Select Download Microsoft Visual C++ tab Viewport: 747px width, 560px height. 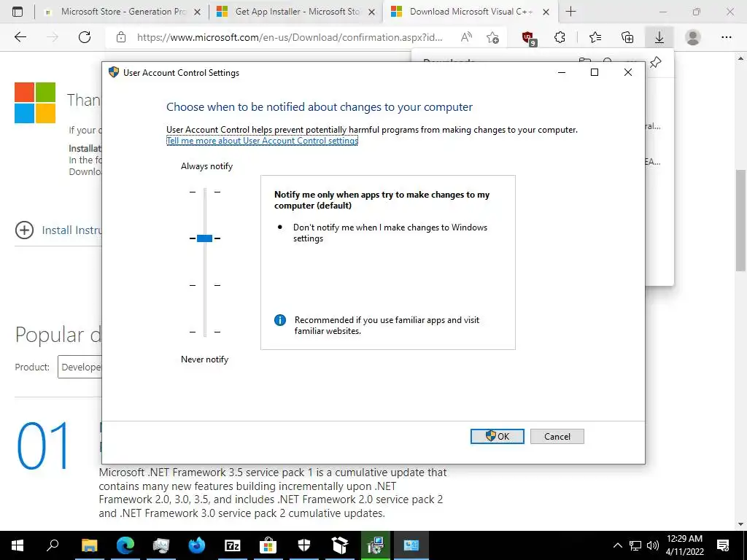(471, 12)
